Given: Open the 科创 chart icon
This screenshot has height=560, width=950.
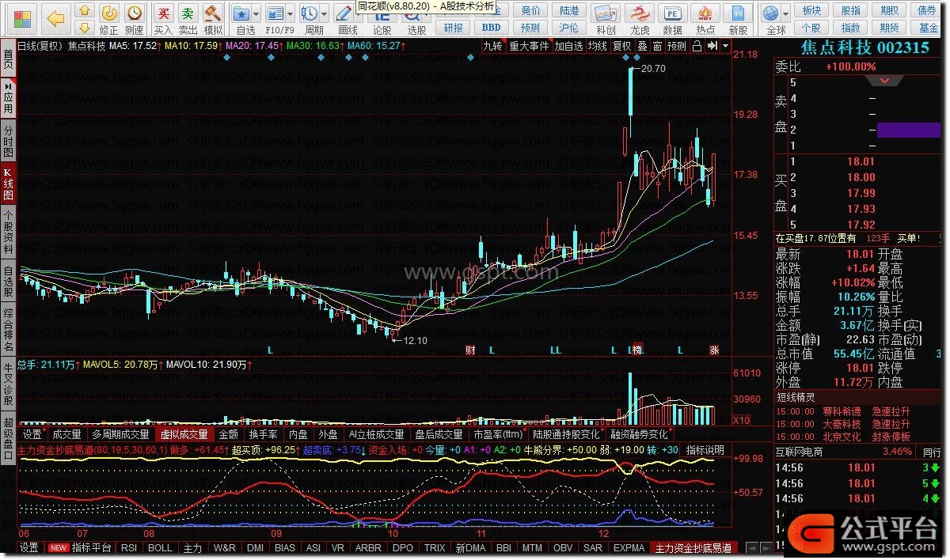Looking at the screenshot, I should coord(606,13).
